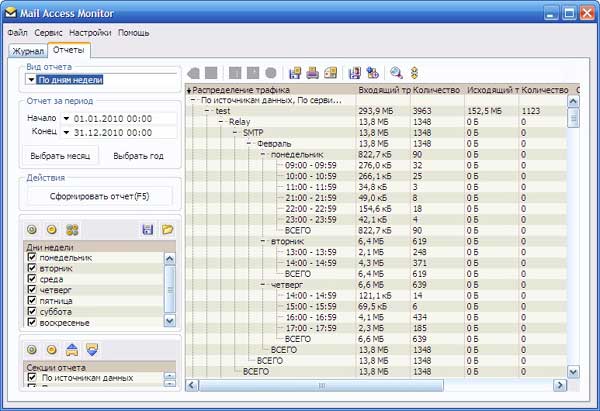Click the grey back-arrow toolbar icon
Screen dimensions: 600x411
pyautogui.click(x=193, y=73)
